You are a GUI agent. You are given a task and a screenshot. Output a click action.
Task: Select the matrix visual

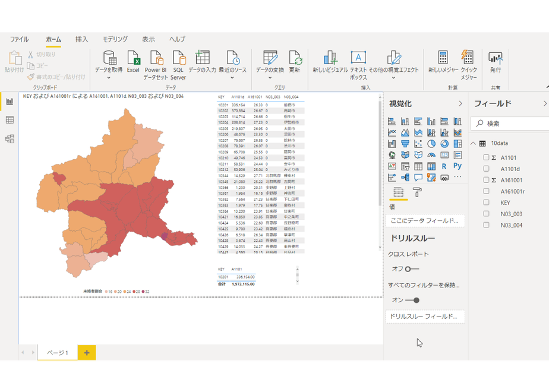[431, 166]
